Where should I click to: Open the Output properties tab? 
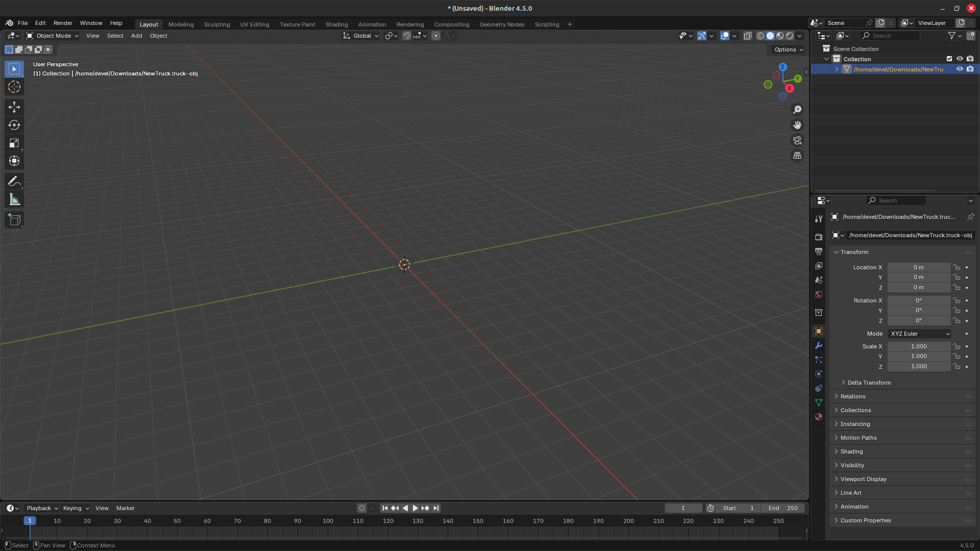point(819,252)
